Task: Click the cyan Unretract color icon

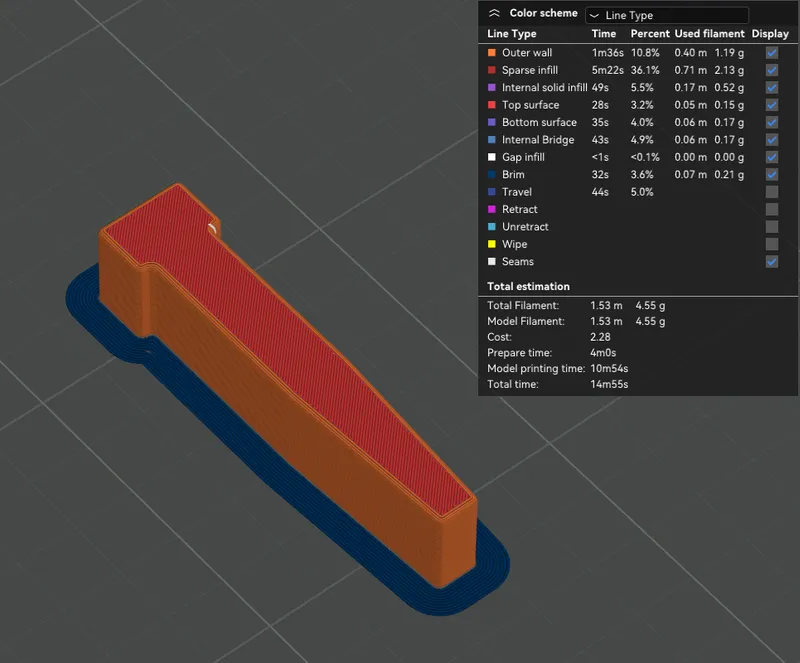Action: point(491,227)
